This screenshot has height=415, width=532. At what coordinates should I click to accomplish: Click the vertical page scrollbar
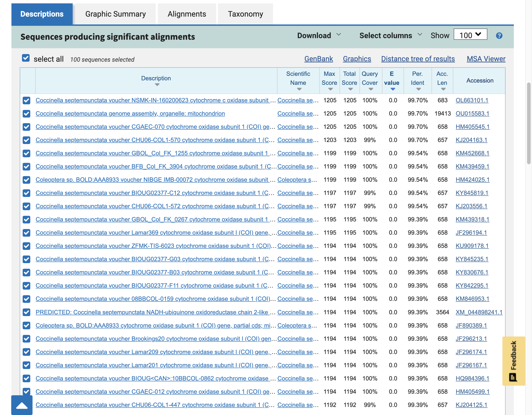pos(529,123)
